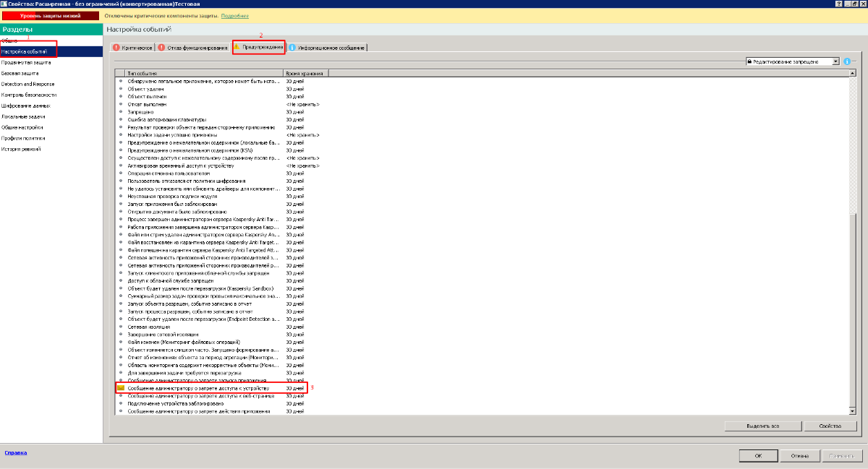This screenshot has width=868, height=469.
Task: Click the blue info icon beside the lock dropdown
Action: (847, 62)
